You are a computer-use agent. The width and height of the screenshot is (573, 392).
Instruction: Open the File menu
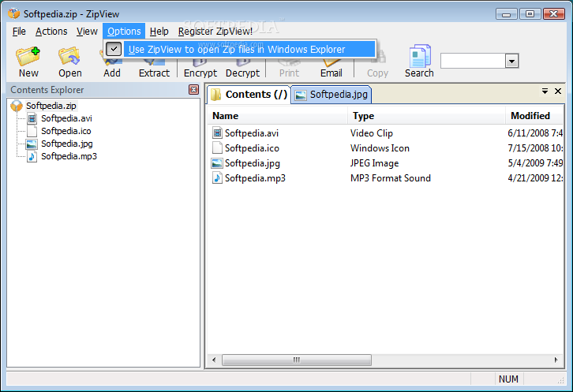coord(19,32)
